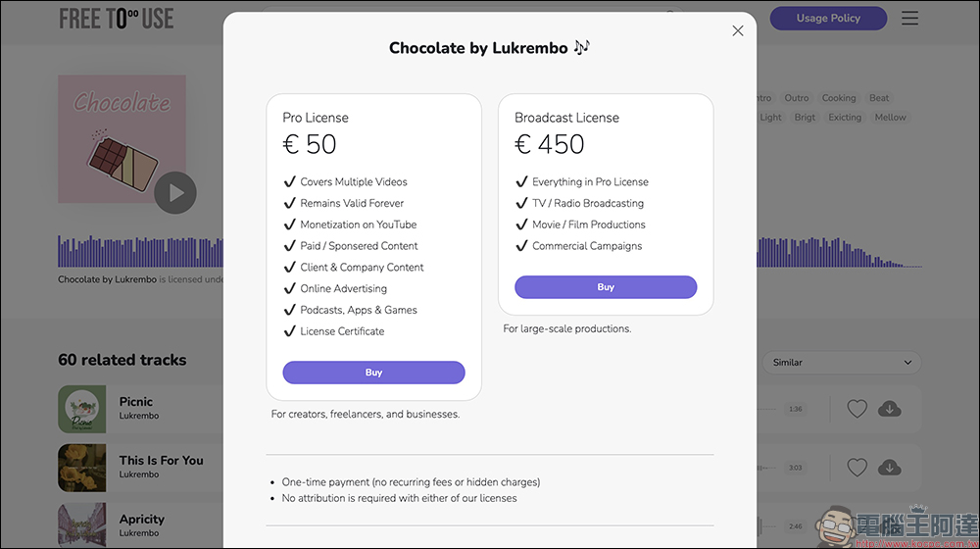Screen dimensions: 980x549
Task: Download the This Is For You track
Action: 890,468
